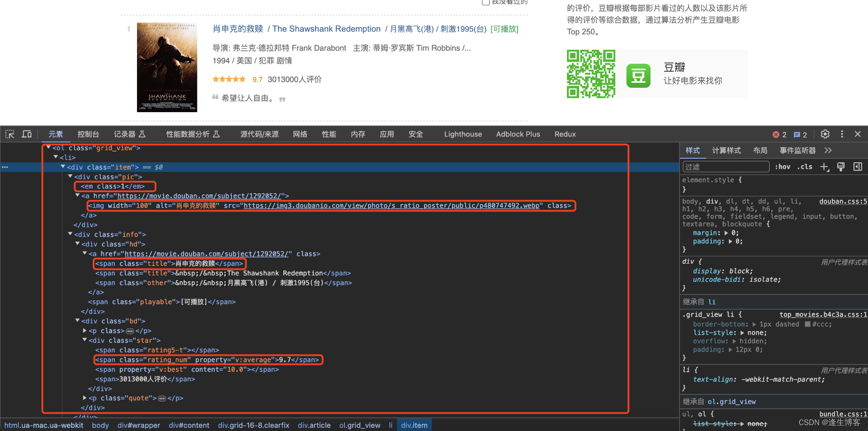The width and height of the screenshot is (868, 431).
Task: Click the green Douban app logo
Action: (x=638, y=76)
